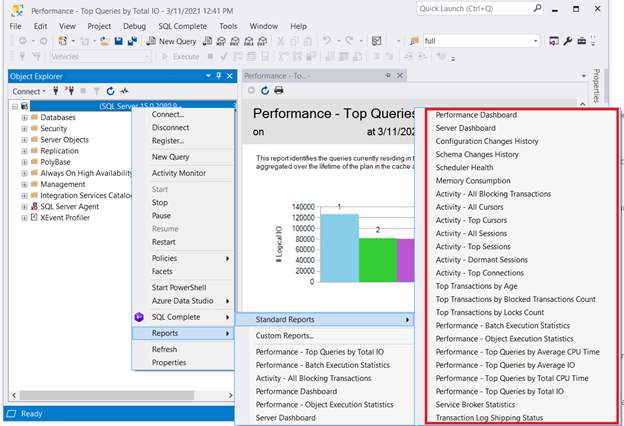The image size is (624, 426).
Task: Click the Refresh icon in Object Explorer toolbar
Action: coord(110,91)
